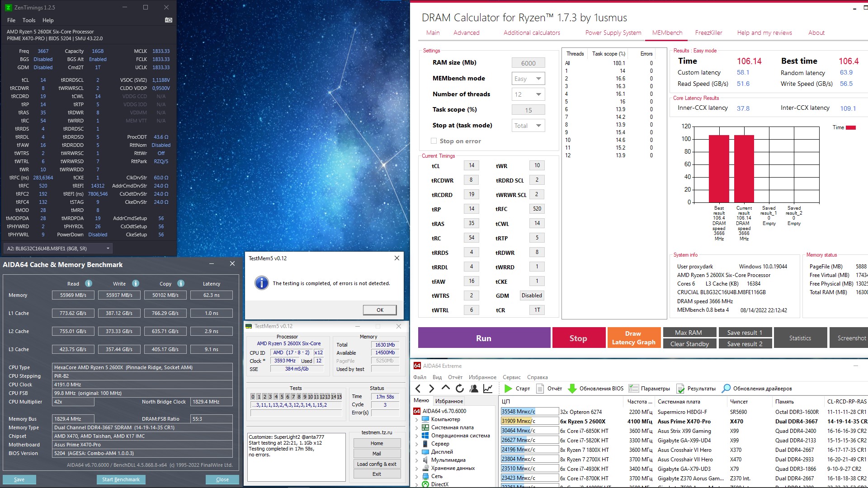
Task: Click the BIOS updates green arrow icon
Action: [x=572, y=388]
